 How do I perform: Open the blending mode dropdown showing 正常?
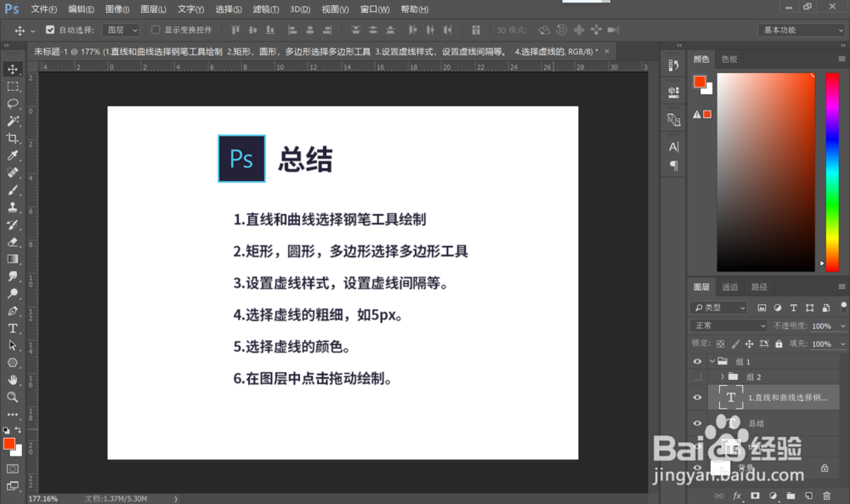coord(728,325)
